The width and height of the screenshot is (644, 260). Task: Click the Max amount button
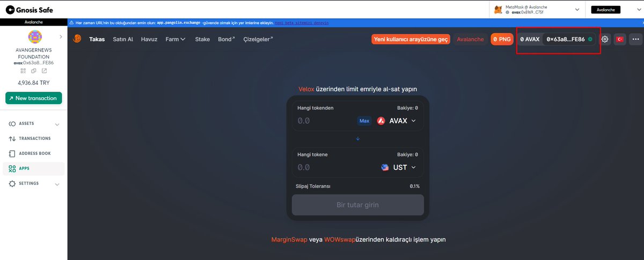click(364, 121)
